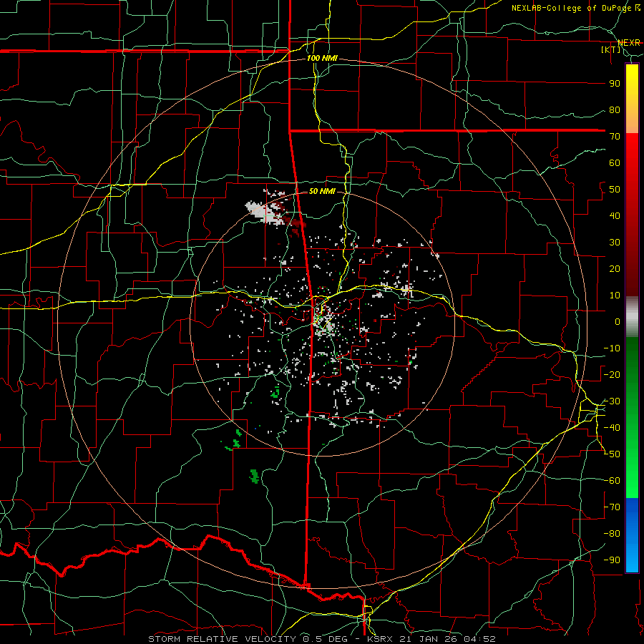The image size is (644, 644).
Task: Click the -30 value on velocity scale
Action: (612, 401)
